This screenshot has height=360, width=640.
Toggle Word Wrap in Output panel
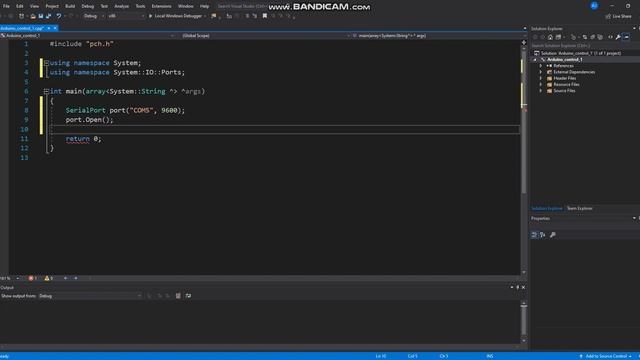[188, 296]
